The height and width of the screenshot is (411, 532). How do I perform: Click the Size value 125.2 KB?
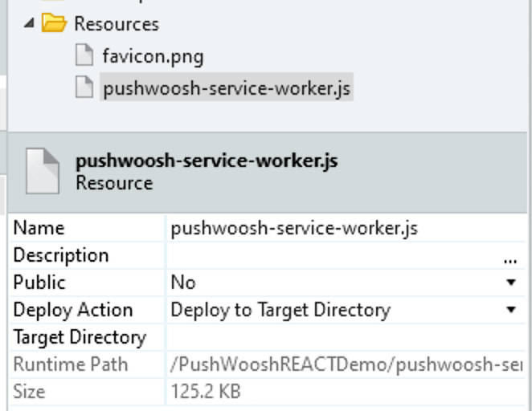tap(206, 392)
